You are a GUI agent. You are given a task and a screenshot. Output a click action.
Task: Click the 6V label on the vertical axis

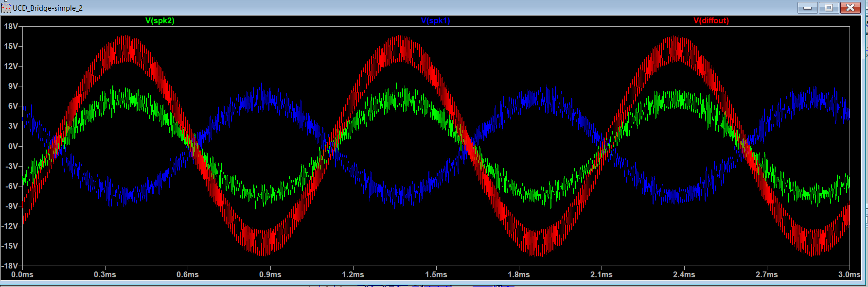pos(13,106)
